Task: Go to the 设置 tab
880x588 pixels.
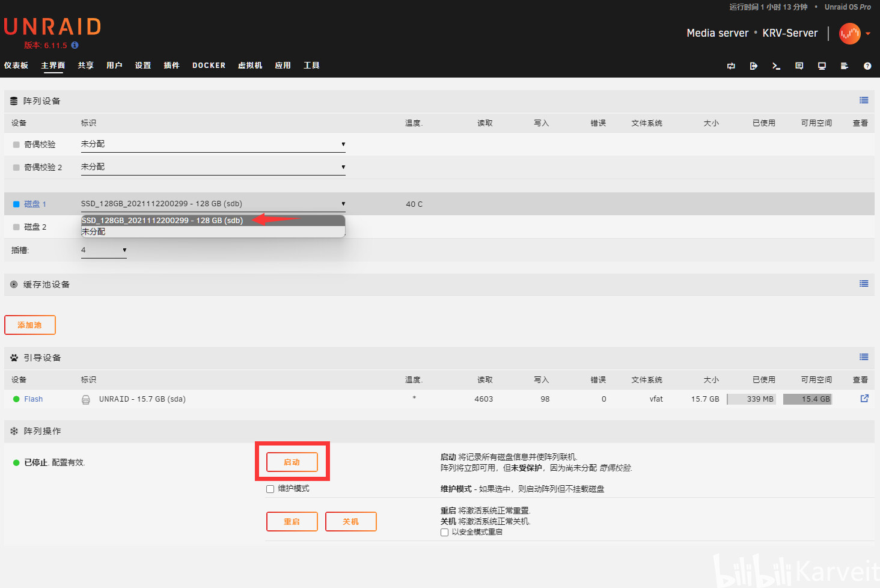Action: click(x=143, y=66)
